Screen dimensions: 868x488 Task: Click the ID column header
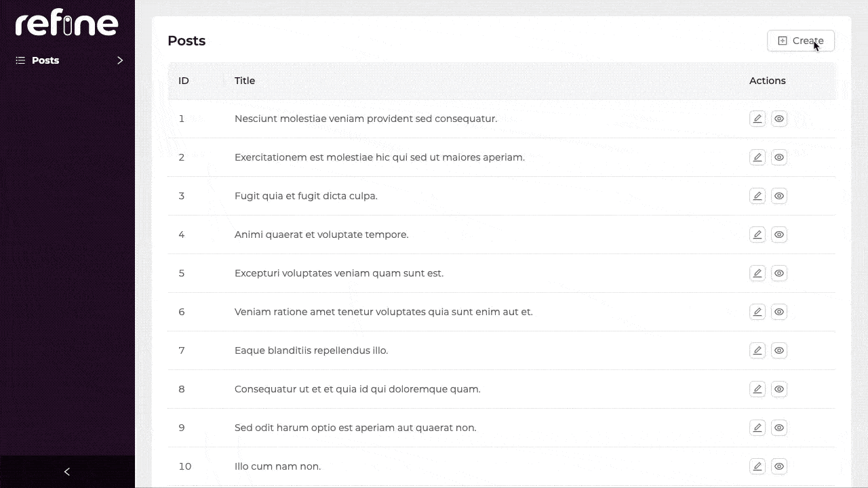coord(184,81)
